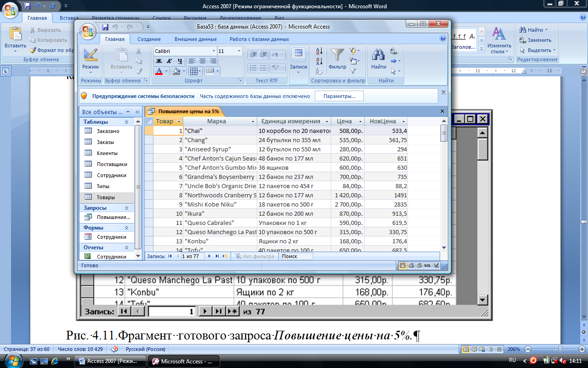Open Все объекты navigation pane dropdown
The height and width of the screenshot is (368, 588).
(127, 112)
